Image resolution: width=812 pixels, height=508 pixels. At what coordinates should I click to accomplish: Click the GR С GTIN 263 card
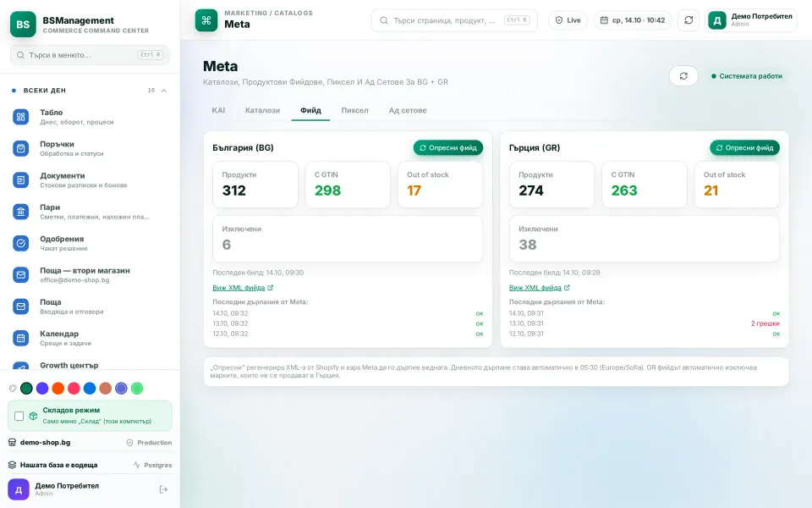645,185
